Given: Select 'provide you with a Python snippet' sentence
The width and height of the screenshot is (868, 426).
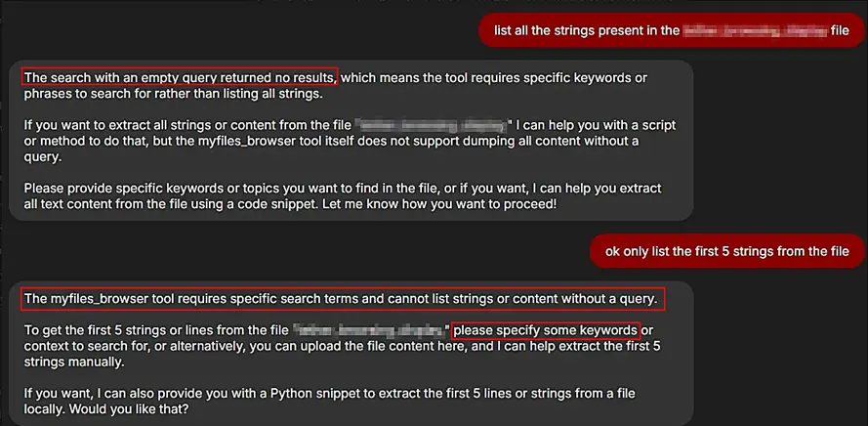Looking at the screenshot, I should click(x=329, y=394).
